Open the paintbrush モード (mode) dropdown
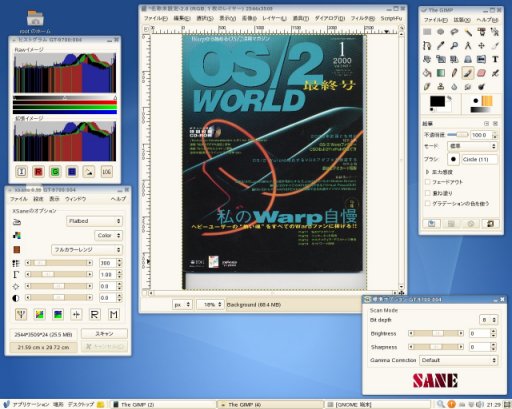The width and height of the screenshot is (512, 409). [x=472, y=146]
